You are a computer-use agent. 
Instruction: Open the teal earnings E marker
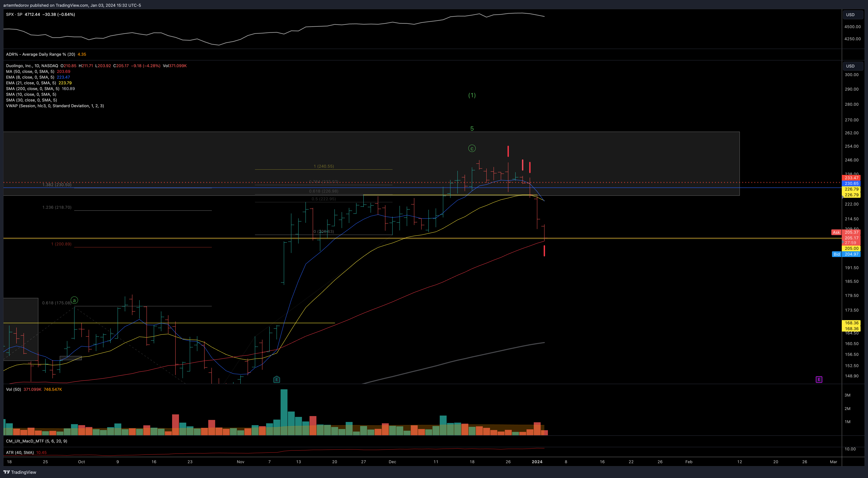[x=276, y=380]
